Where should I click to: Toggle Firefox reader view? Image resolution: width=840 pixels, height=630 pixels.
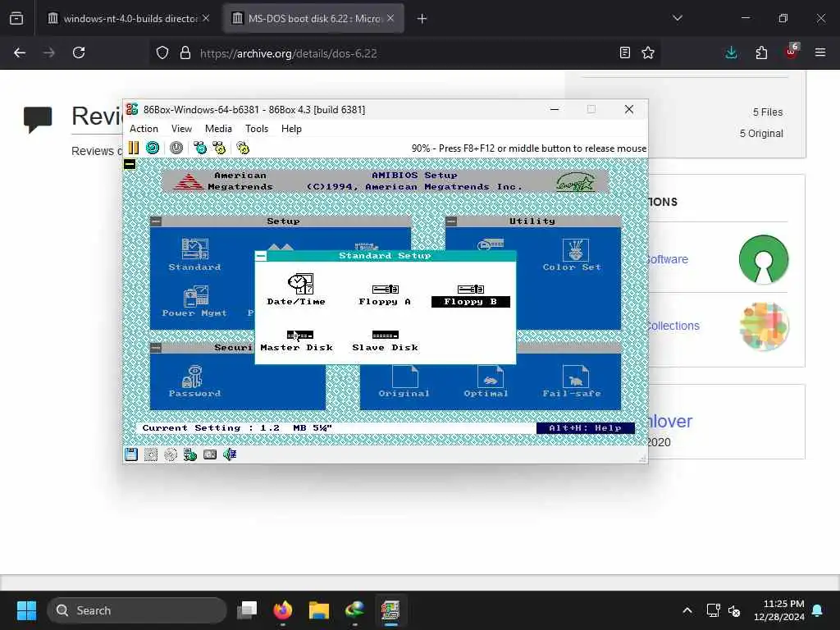tap(624, 52)
